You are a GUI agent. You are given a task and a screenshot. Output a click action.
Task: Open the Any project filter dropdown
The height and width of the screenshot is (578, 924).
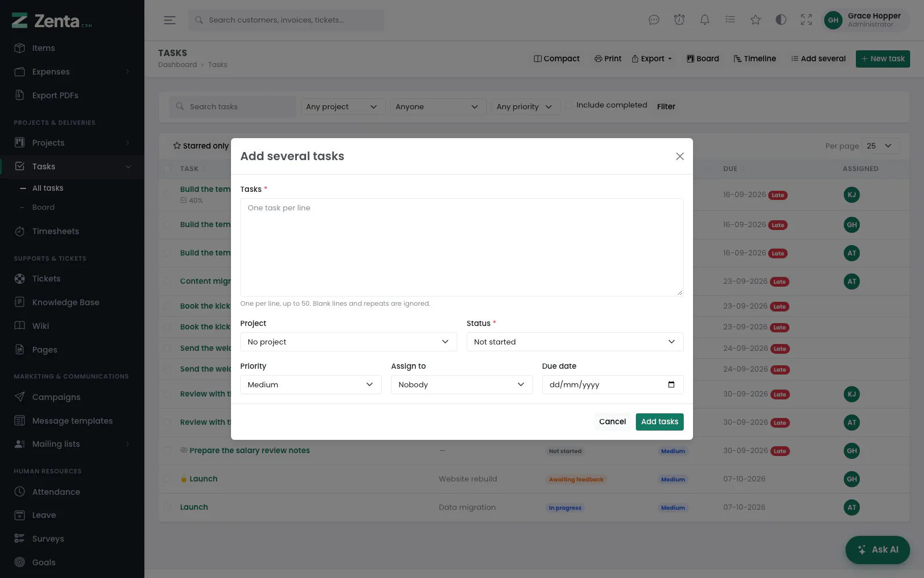pyautogui.click(x=343, y=107)
